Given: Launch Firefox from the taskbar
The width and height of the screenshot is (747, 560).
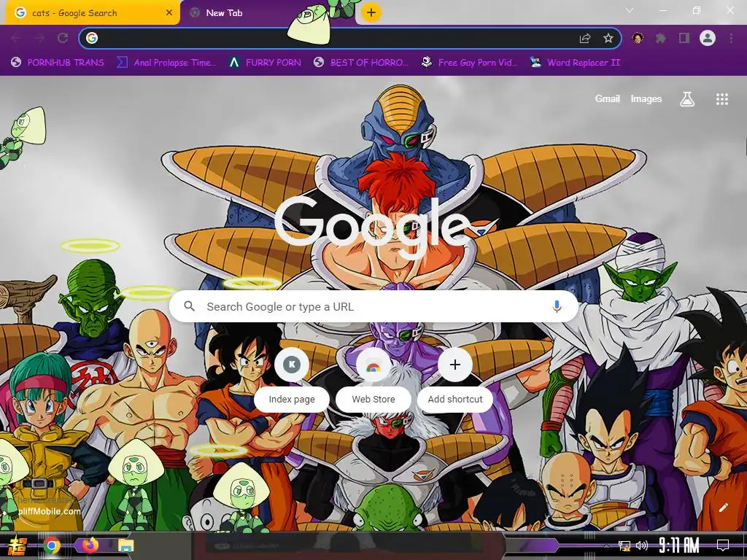Looking at the screenshot, I should point(90,545).
